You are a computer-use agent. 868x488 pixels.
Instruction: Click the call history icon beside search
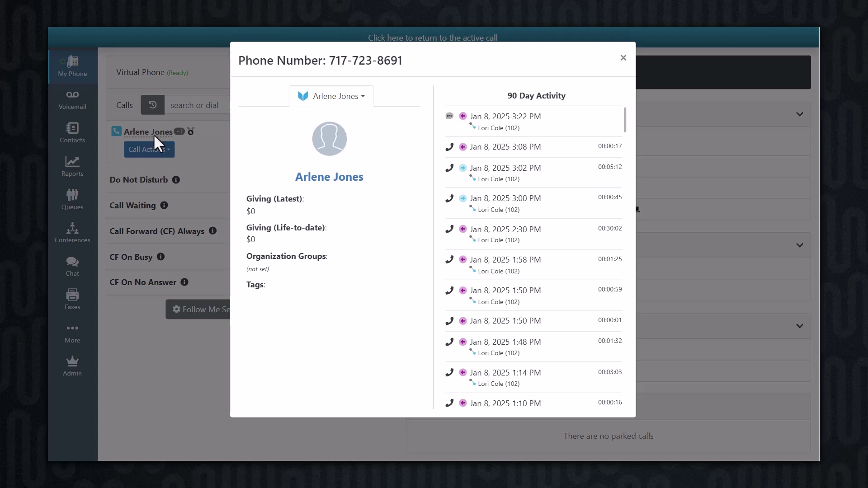pos(152,105)
